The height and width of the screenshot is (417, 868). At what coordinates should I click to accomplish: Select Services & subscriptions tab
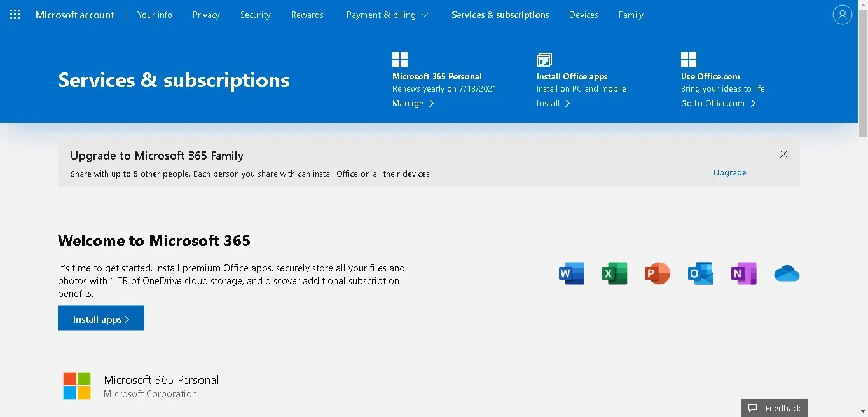click(x=500, y=15)
